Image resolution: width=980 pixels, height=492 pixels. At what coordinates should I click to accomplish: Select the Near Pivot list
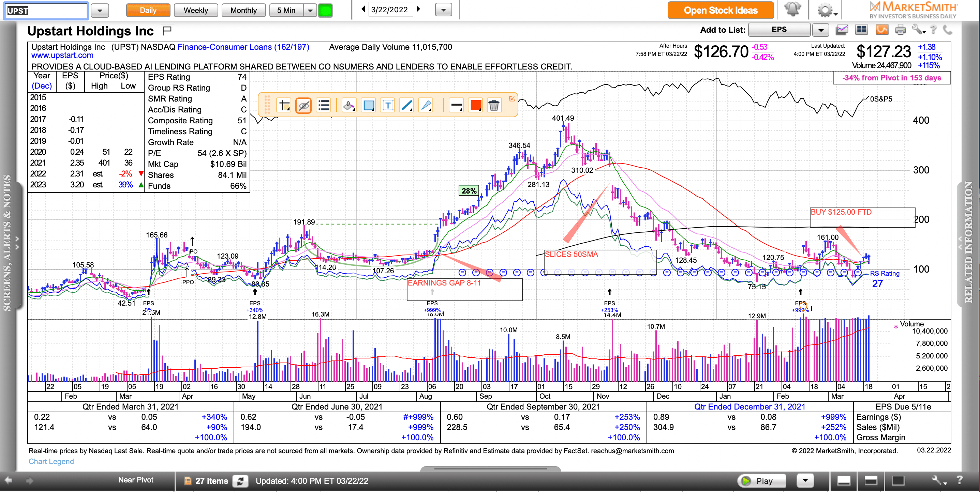click(x=135, y=480)
